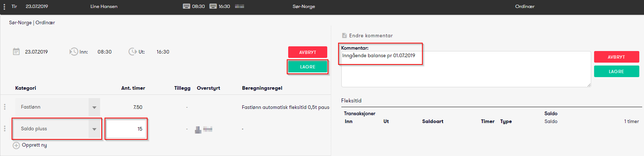Click the clock-out icon next to Ut
Viewport: 644px width, 156px height.
tap(132, 52)
